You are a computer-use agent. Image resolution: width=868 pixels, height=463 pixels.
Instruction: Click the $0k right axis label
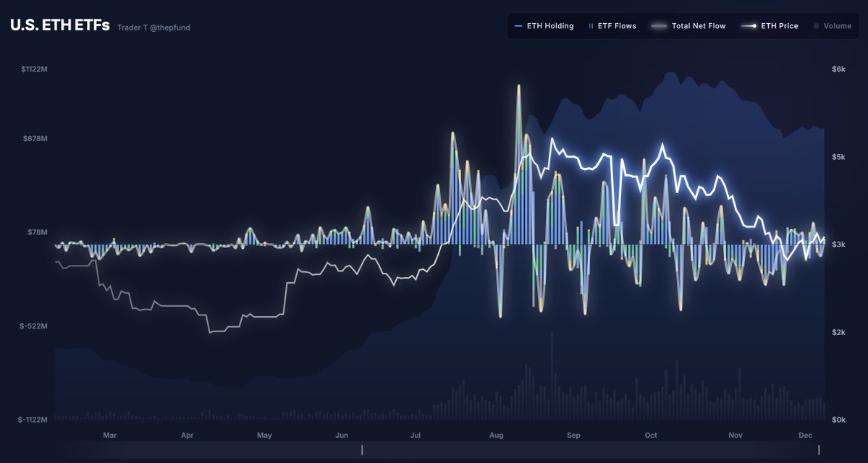click(x=838, y=420)
